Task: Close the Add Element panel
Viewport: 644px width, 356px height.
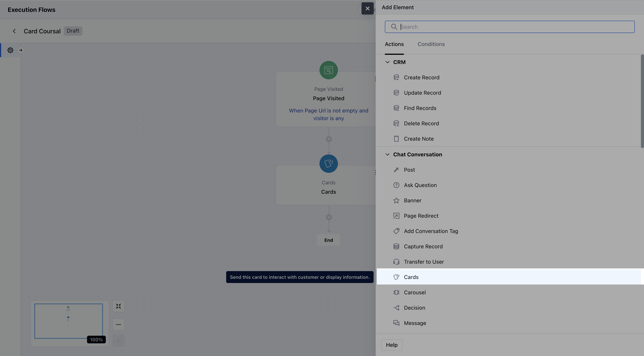Action: [x=367, y=8]
